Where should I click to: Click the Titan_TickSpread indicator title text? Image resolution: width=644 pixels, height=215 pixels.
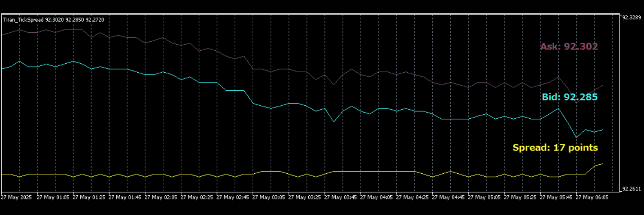(54, 20)
